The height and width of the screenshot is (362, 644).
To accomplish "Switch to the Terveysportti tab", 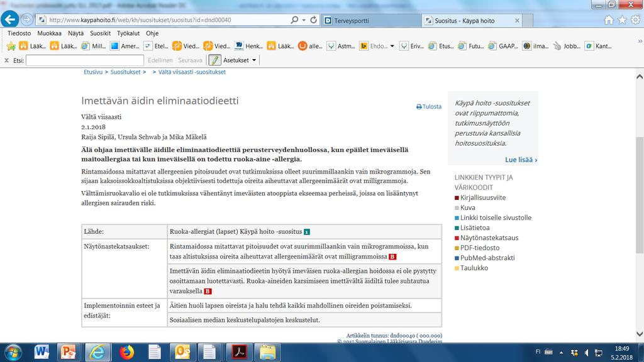I will [371, 21].
